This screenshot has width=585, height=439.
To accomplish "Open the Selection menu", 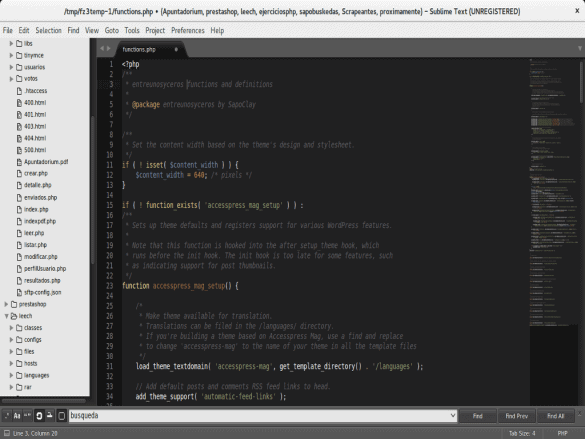I will [49, 30].
